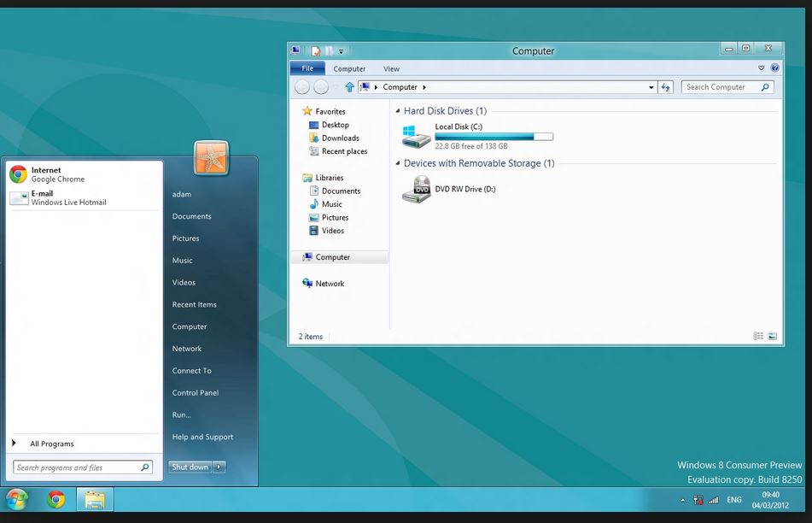This screenshot has width=812, height=523.
Task: Open the clock showing 09:40
Action: (770, 500)
